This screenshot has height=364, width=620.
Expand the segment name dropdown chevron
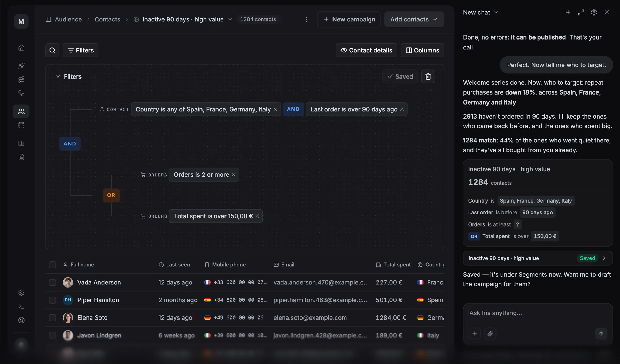tap(230, 19)
